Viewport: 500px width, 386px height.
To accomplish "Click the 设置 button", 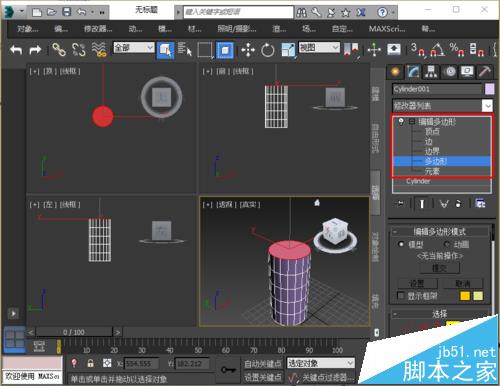I will pyautogui.click(x=417, y=284).
